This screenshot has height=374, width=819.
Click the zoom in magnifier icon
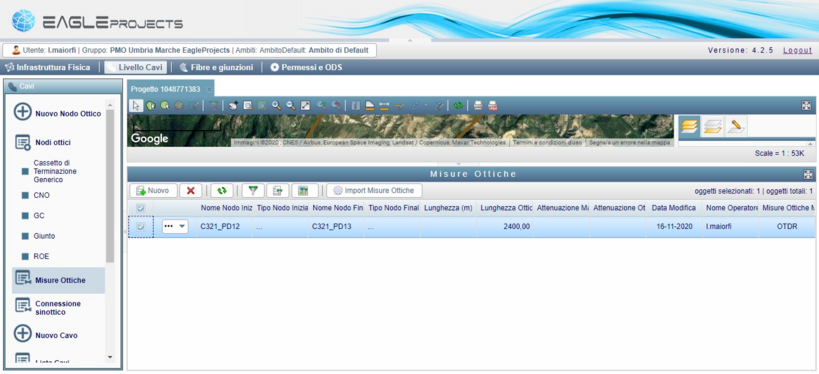point(276,106)
